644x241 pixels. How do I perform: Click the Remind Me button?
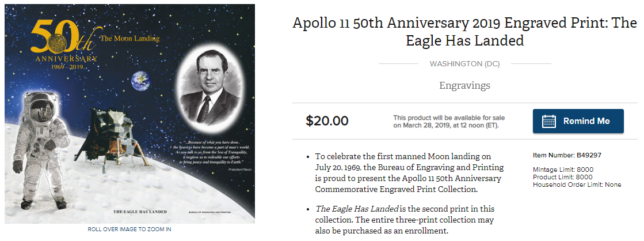(x=578, y=121)
